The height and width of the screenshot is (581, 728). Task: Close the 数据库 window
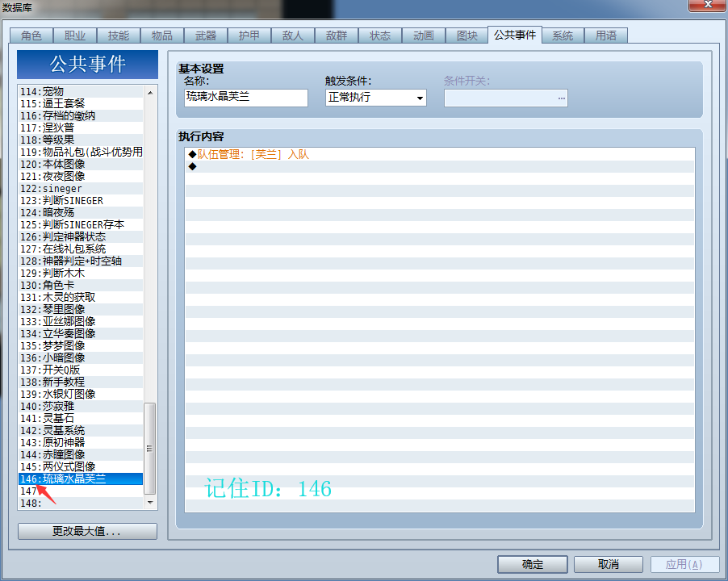(x=708, y=5)
